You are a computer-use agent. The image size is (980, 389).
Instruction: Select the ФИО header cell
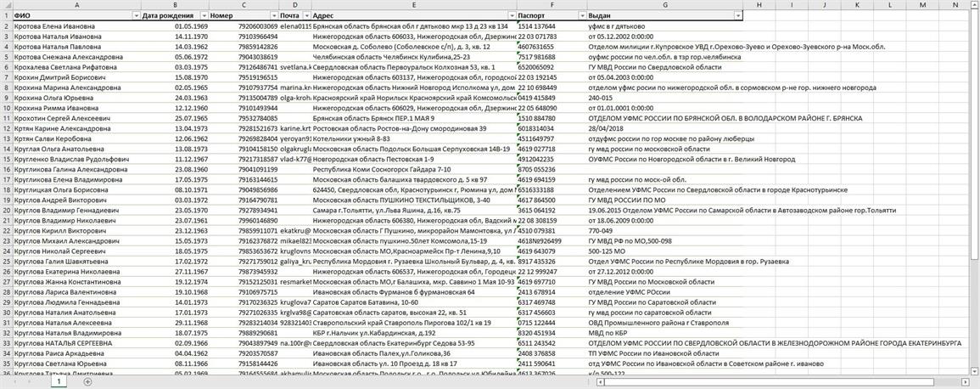[x=76, y=15]
